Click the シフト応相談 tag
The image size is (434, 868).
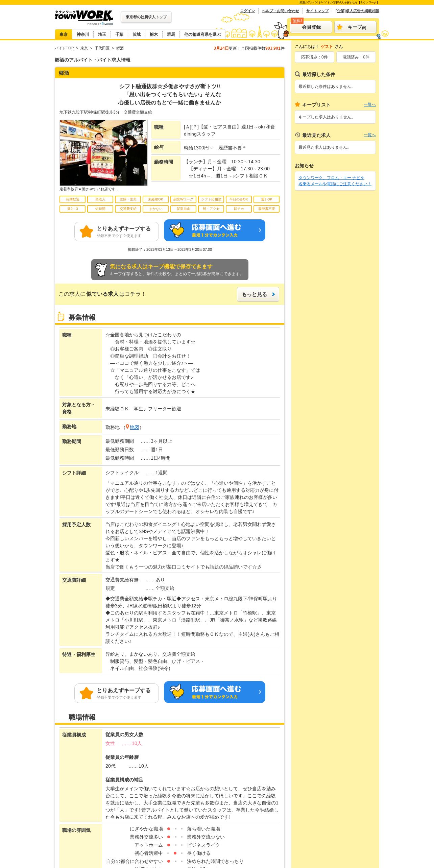click(211, 199)
